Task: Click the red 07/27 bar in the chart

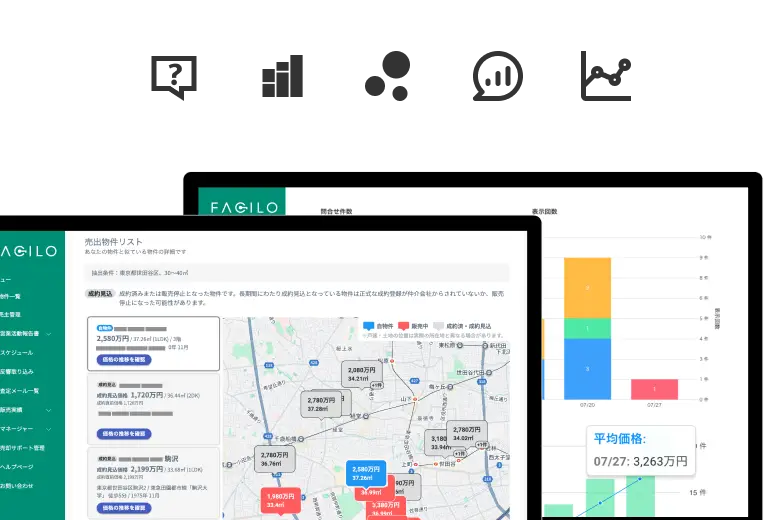Action: tap(654, 389)
